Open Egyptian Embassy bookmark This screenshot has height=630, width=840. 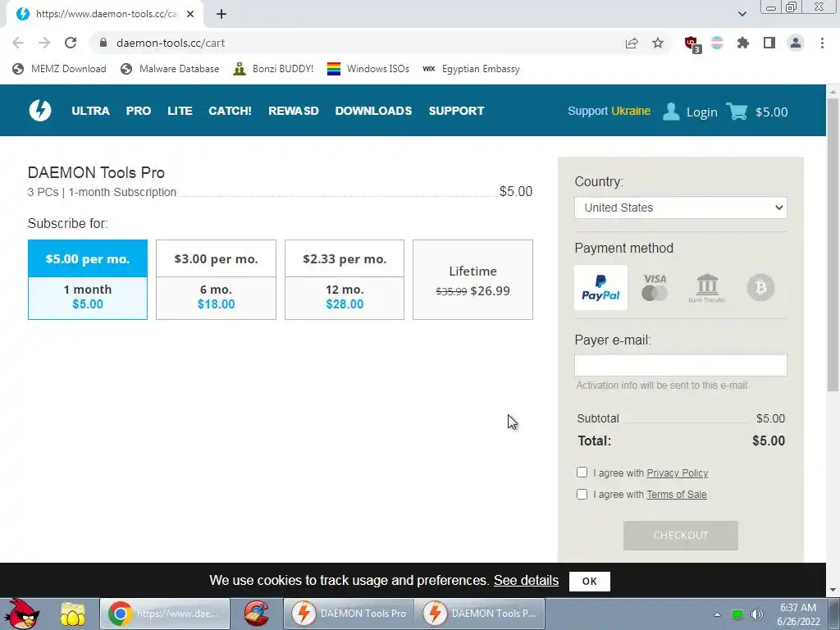[471, 69]
